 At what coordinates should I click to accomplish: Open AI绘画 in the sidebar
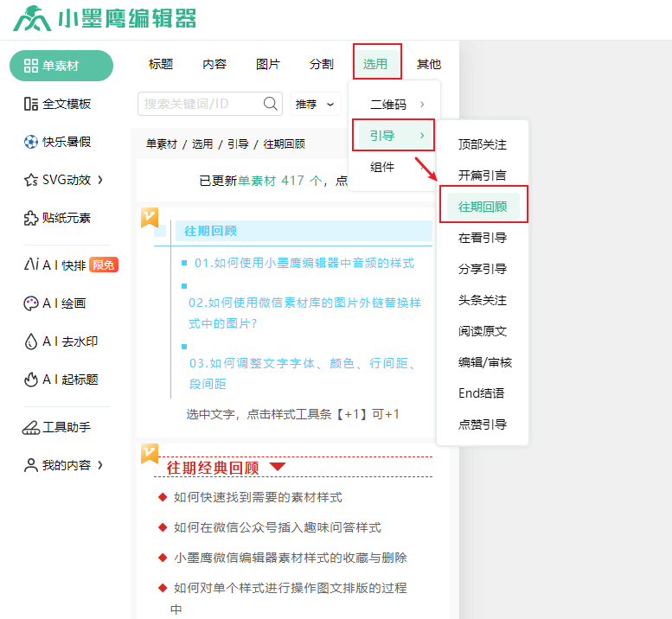pos(54,303)
